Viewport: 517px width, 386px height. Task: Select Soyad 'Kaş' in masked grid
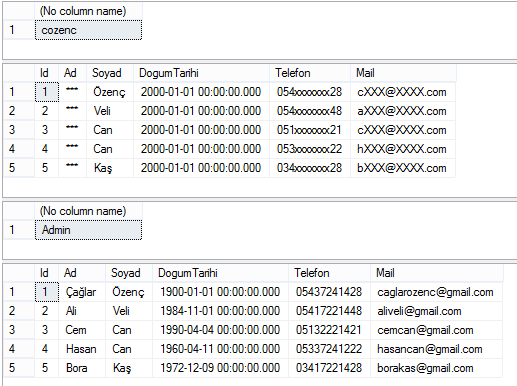pos(110,168)
